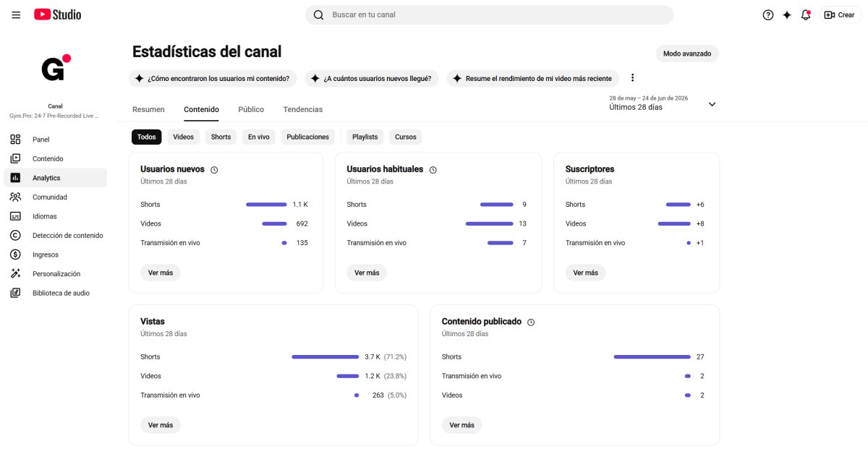Ask how users found my content
868x449 pixels.
coord(213,78)
